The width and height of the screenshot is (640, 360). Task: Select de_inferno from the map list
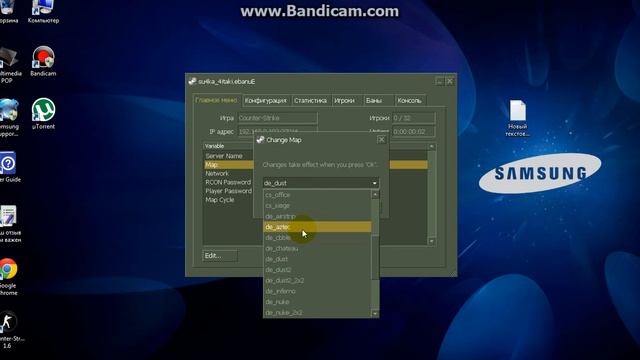317,291
